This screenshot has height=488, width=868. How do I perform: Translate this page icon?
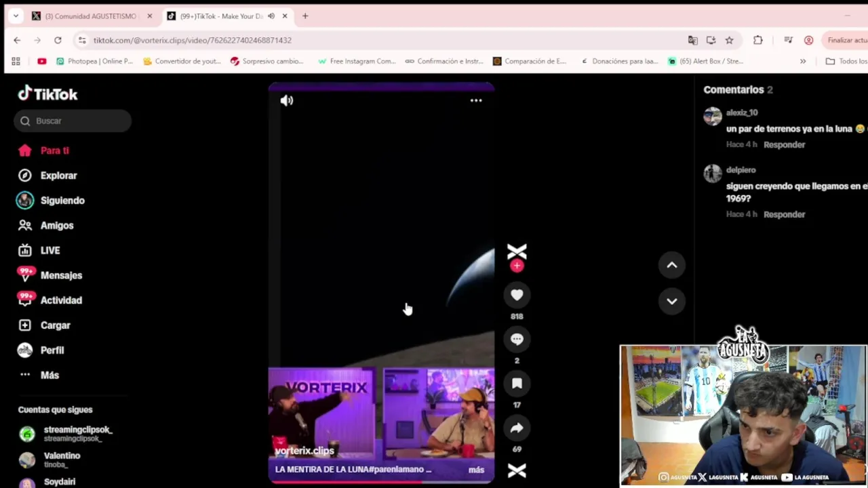[692, 41]
